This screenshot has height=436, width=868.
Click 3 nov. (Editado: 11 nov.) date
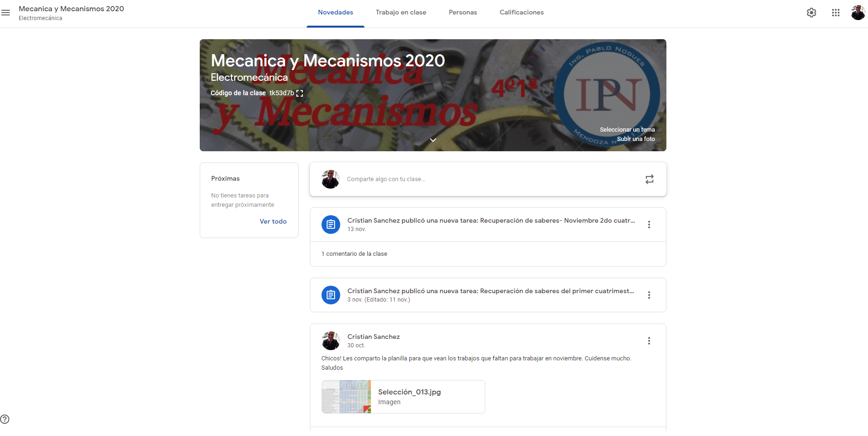(378, 300)
